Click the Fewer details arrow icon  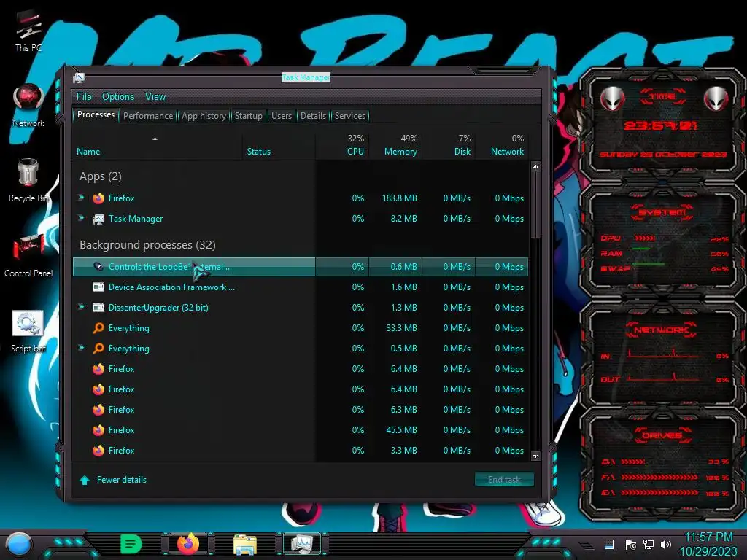(85, 480)
